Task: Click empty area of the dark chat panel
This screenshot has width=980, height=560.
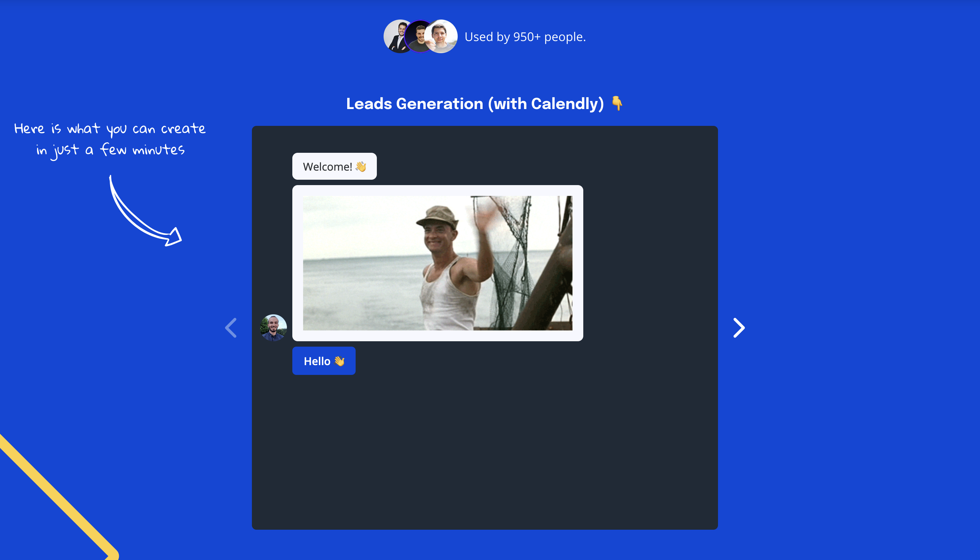Action: [485, 454]
